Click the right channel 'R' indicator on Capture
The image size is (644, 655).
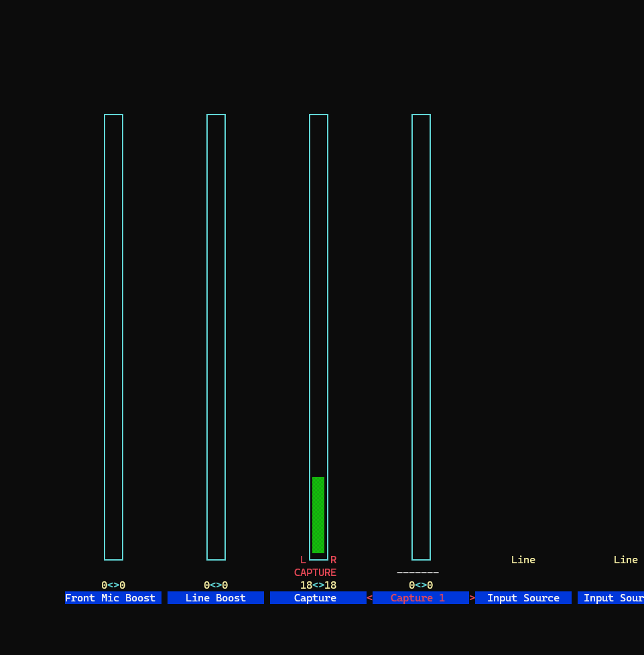pyautogui.click(x=333, y=559)
